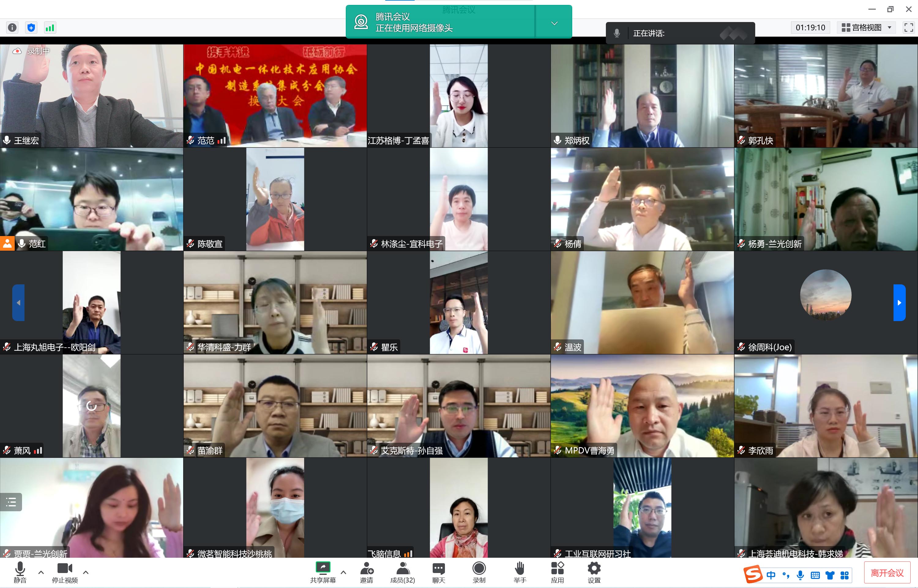Click name label 华清科盛-力群

(224, 347)
